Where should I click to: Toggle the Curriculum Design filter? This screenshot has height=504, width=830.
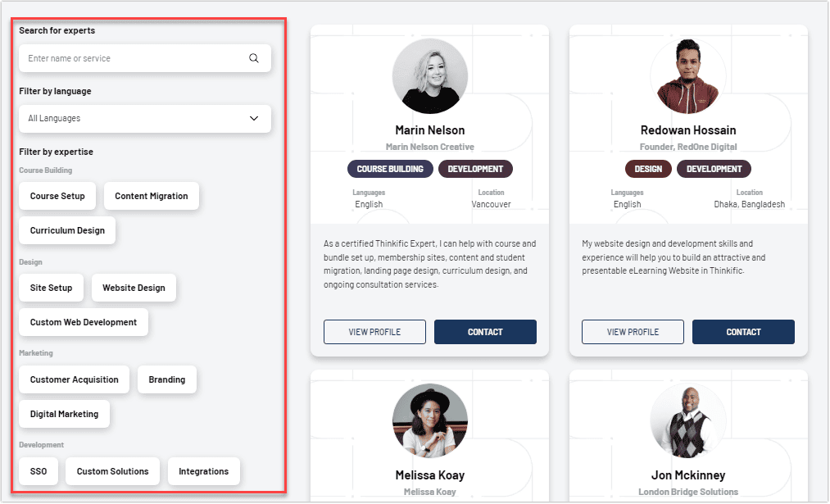click(x=67, y=230)
